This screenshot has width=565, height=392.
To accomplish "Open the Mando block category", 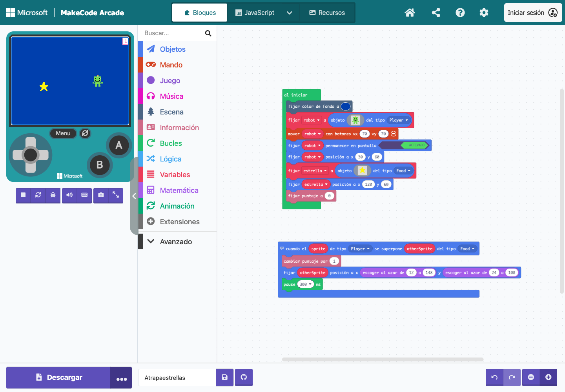I will click(177, 65).
